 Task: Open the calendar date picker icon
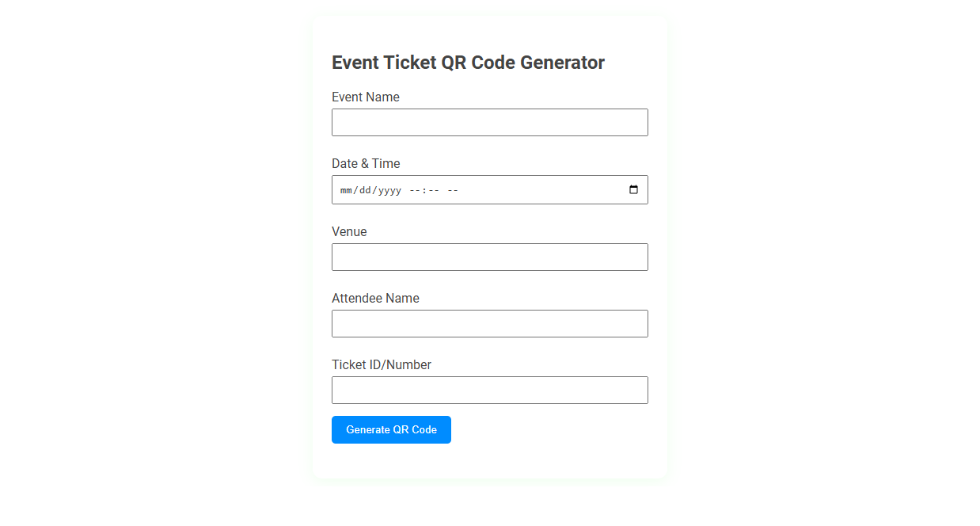[633, 189]
